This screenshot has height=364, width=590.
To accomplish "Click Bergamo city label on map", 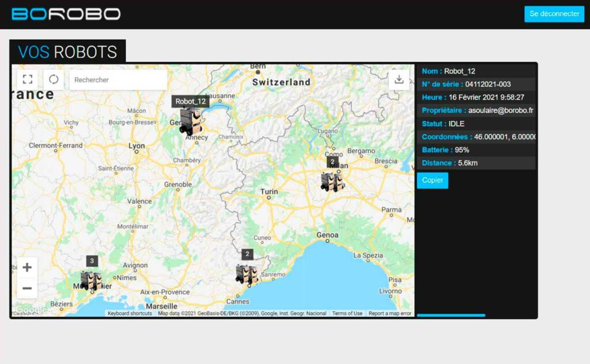I will tap(361, 151).
